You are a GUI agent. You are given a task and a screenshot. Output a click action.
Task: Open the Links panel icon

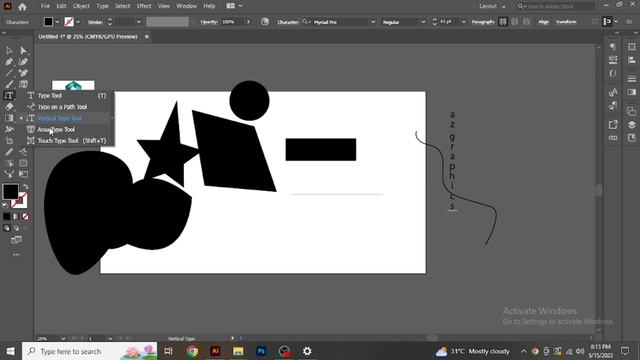click(x=613, y=138)
